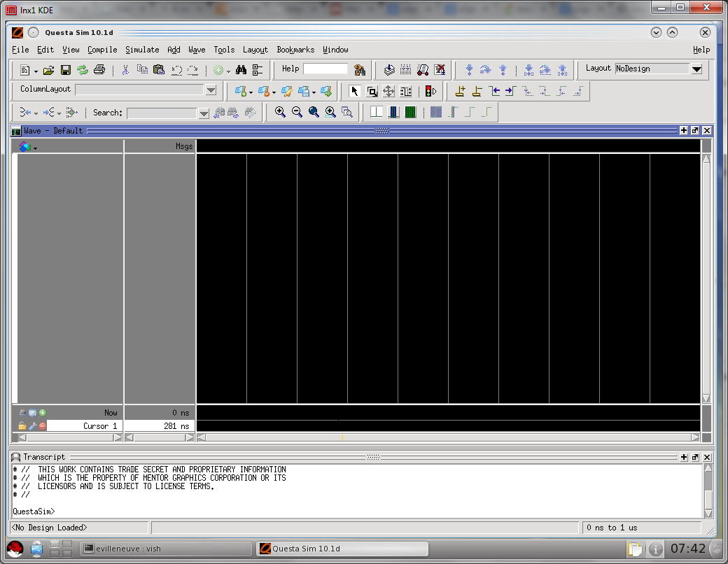Image resolution: width=728 pixels, height=564 pixels.
Task: Open the Simulate menu
Action: pyautogui.click(x=142, y=50)
